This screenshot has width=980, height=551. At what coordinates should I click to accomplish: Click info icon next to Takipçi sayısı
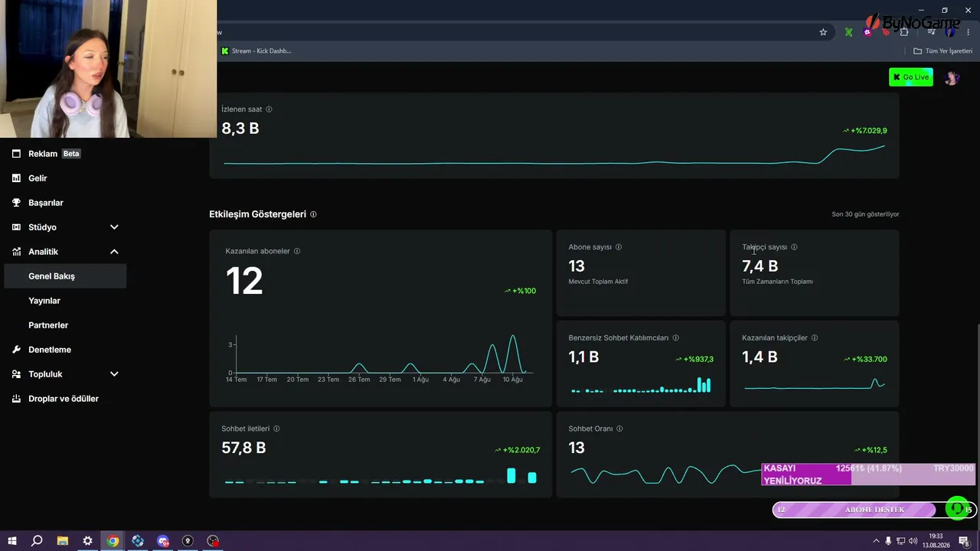pyautogui.click(x=794, y=247)
